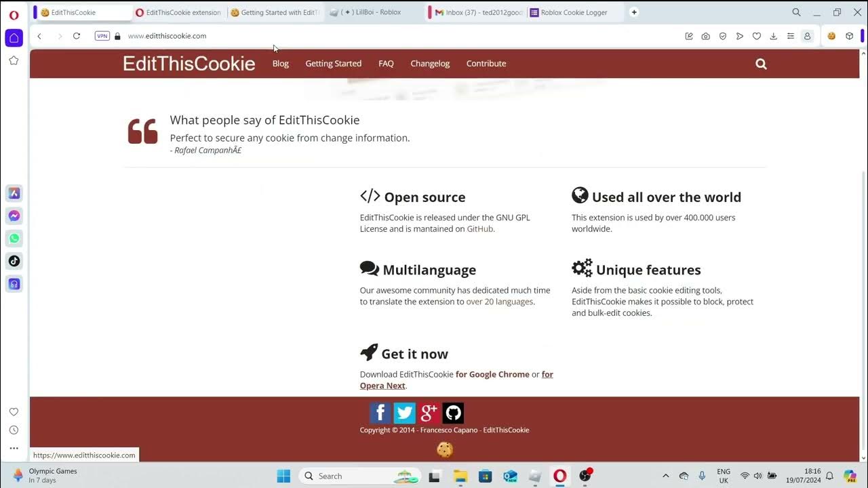The height and width of the screenshot is (488, 868).
Task: Open the Windows Start menu
Action: pos(283,476)
